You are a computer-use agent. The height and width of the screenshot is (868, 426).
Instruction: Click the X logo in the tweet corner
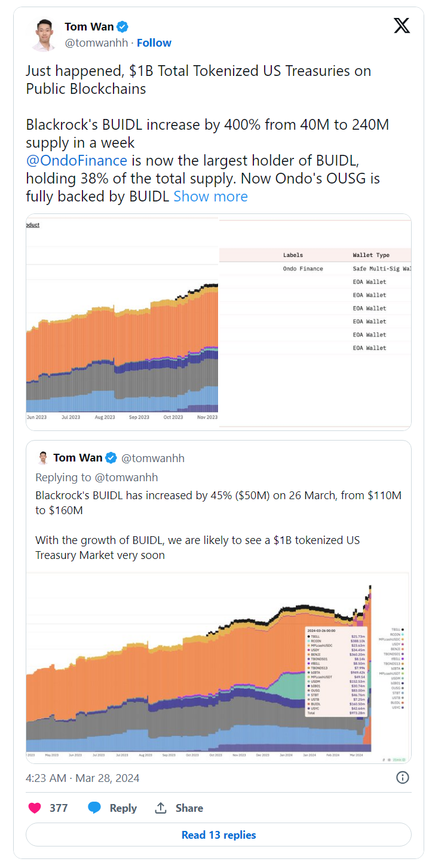tap(402, 26)
